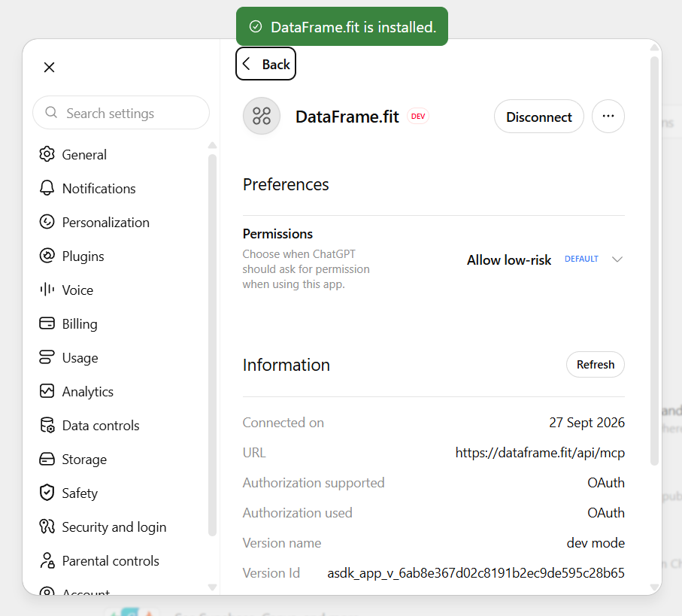682x616 pixels.
Task: Click the DataFrame.fit app logo icon
Action: [262, 116]
